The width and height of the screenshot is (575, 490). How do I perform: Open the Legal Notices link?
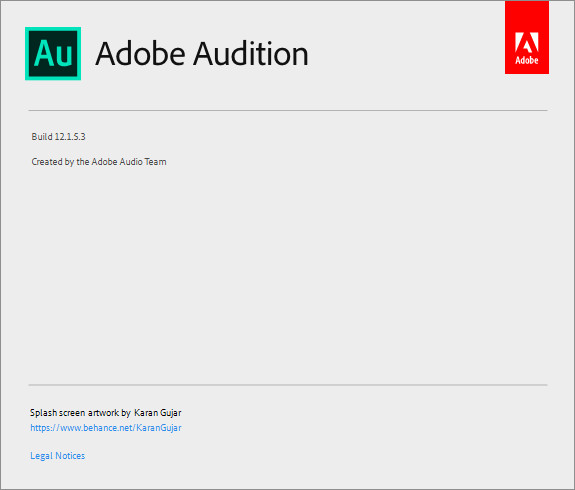coord(58,456)
